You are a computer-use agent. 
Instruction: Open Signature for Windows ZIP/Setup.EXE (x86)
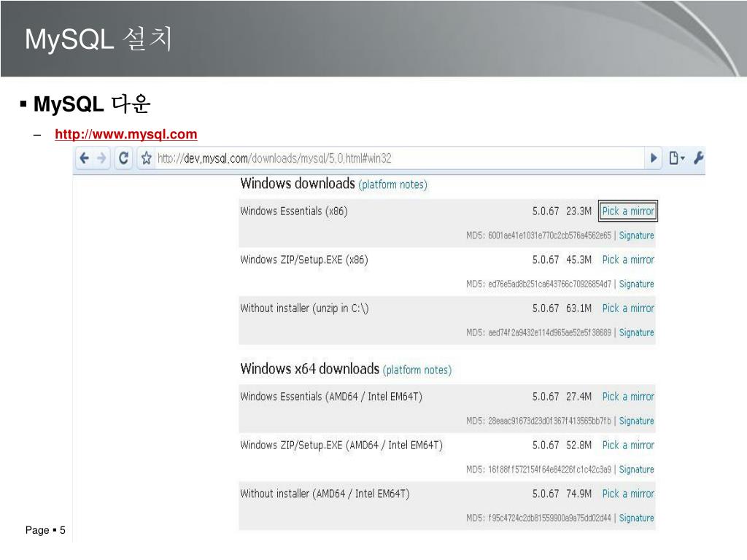click(x=636, y=284)
